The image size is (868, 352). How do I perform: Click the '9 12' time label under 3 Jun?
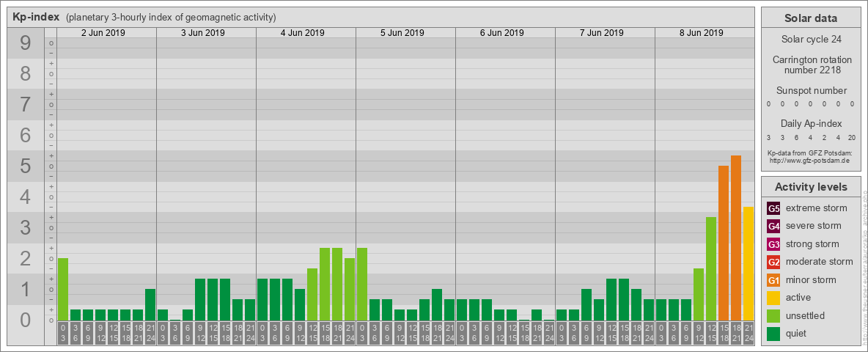coord(200,333)
